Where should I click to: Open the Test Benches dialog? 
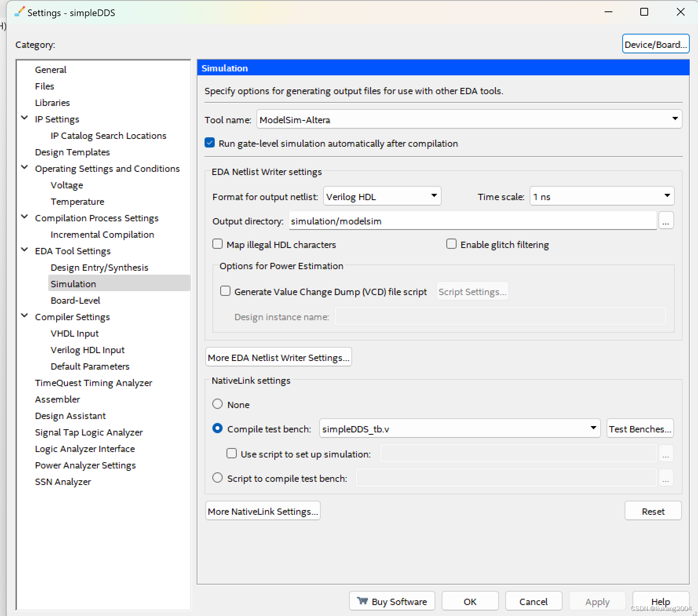pos(640,428)
